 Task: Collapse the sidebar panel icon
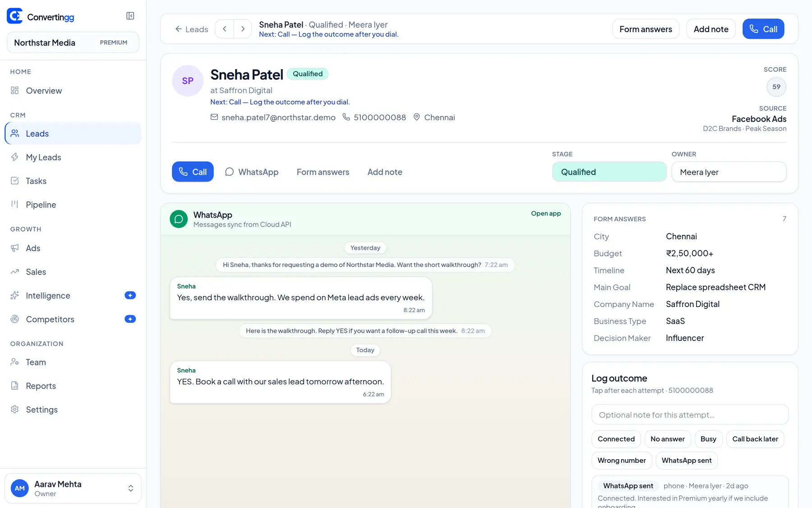[130, 16]
